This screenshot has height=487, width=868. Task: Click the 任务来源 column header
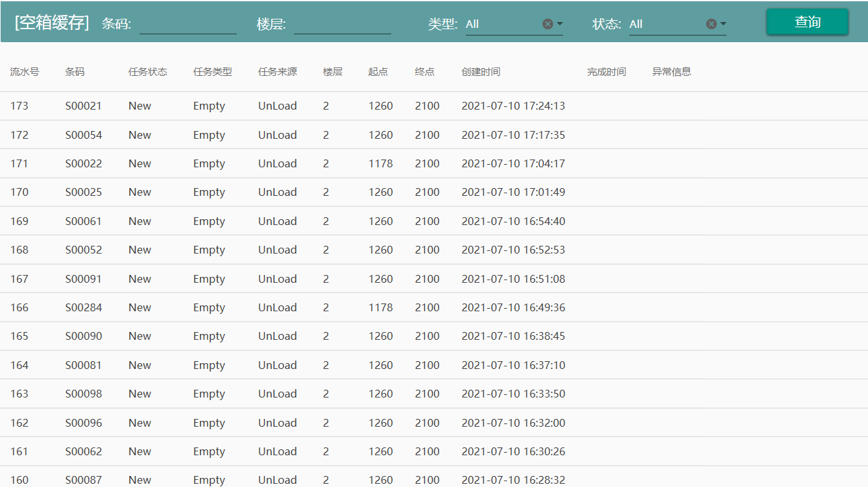[x=278, y=72]
